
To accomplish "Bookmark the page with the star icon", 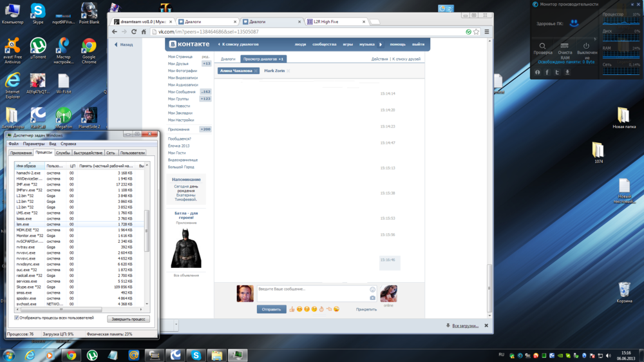I will (x=477, y=32).
